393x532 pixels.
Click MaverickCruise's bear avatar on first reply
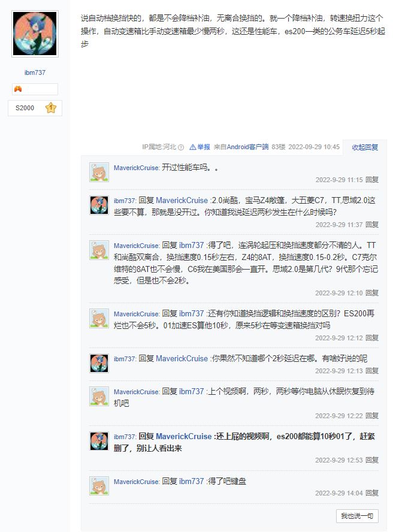[x=99, y=172]
